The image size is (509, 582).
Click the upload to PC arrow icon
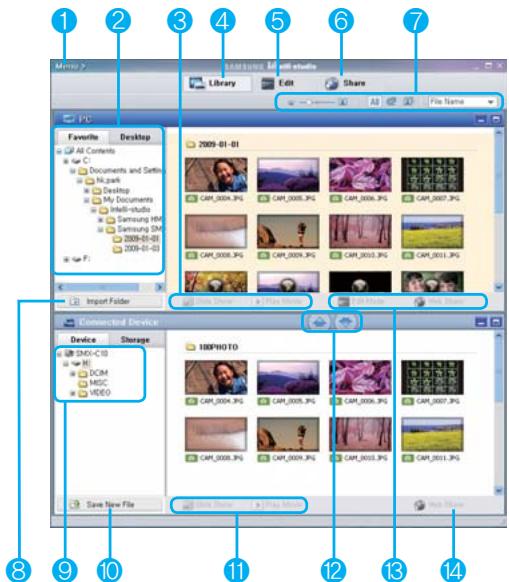[320, 322]
